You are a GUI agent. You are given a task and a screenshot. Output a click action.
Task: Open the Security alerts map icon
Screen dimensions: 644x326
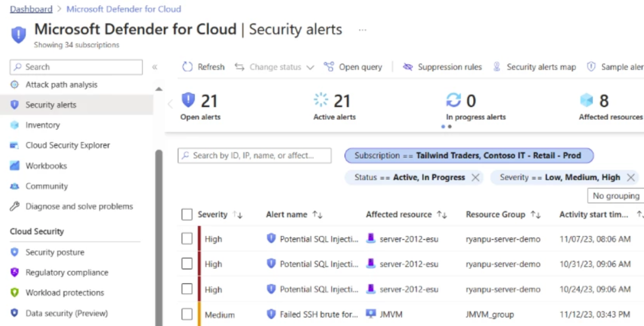[497, 67]
